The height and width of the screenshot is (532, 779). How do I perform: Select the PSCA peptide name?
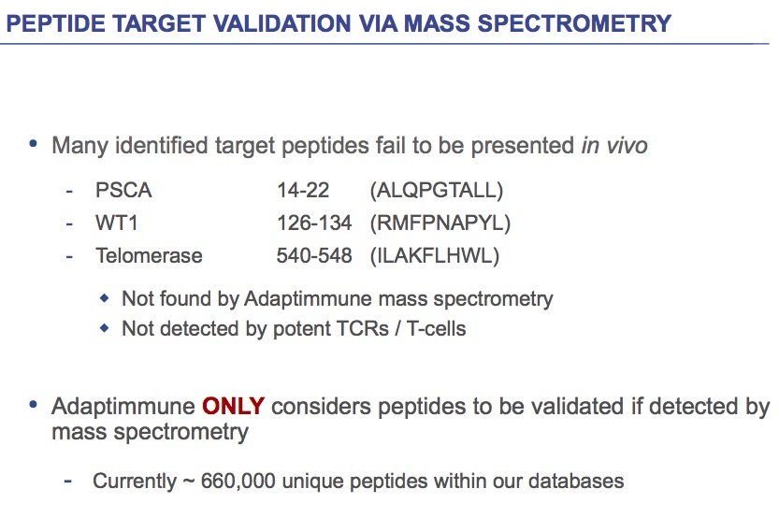pyautogui.click(x=123, y=191)
